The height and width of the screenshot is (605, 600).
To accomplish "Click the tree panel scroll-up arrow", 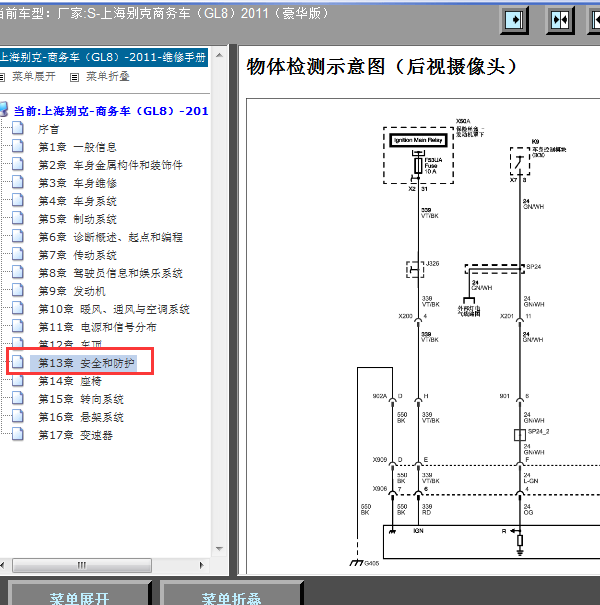I will (220, 55).
